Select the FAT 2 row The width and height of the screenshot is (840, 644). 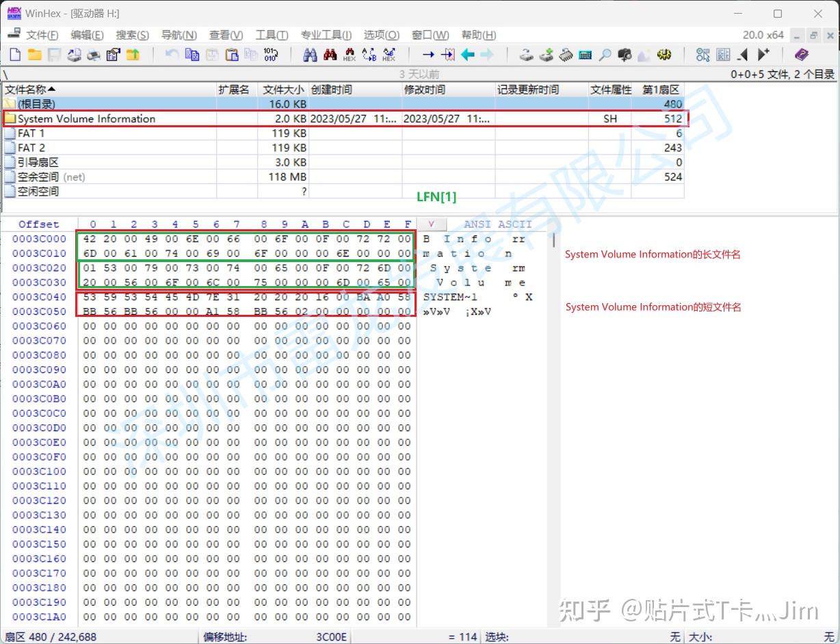coord(343,147)
